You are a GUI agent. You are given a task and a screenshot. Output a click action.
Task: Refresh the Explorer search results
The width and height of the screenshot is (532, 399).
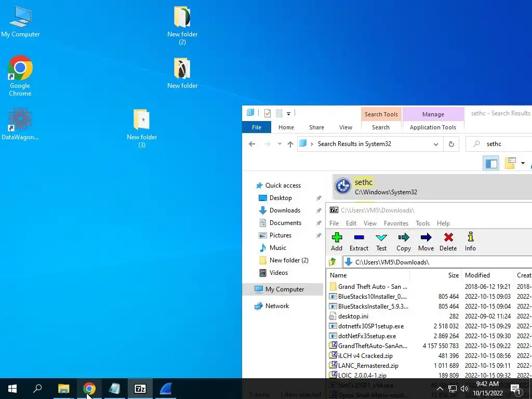click(x=451, y=144)
